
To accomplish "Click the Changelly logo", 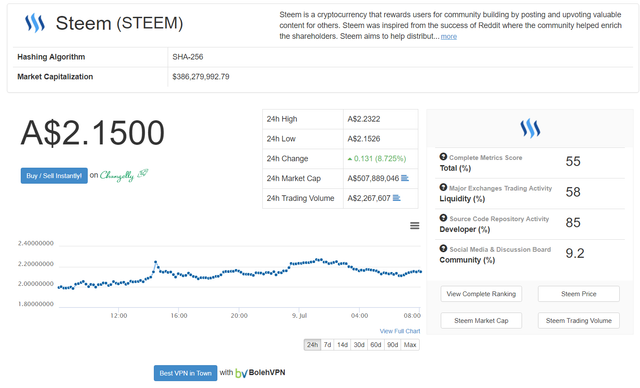I will [124, 175].
